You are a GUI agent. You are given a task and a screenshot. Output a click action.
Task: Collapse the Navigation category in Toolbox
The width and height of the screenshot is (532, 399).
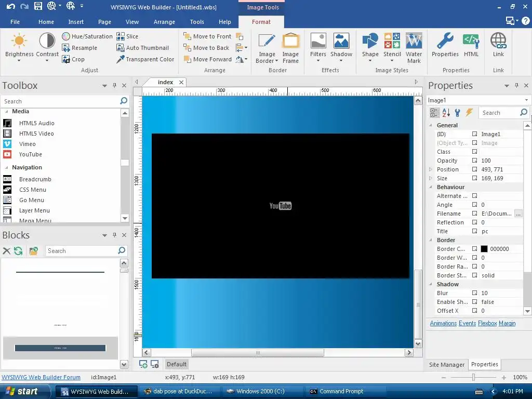click(6, 167)
